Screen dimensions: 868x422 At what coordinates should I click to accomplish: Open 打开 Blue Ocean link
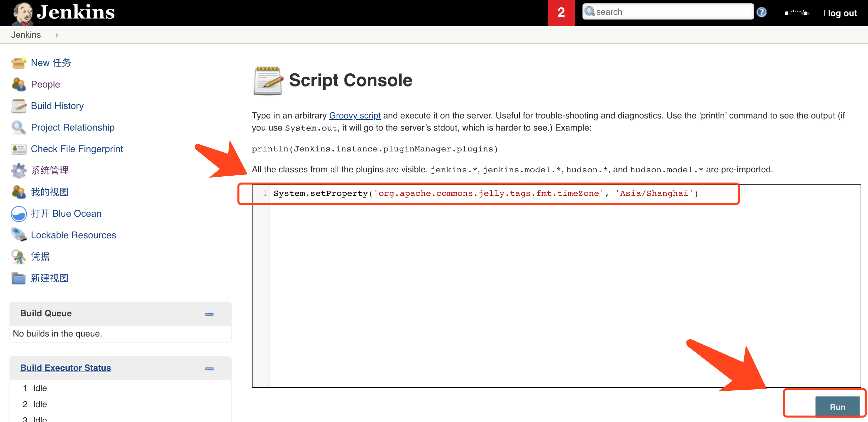[x=66, y=214]
